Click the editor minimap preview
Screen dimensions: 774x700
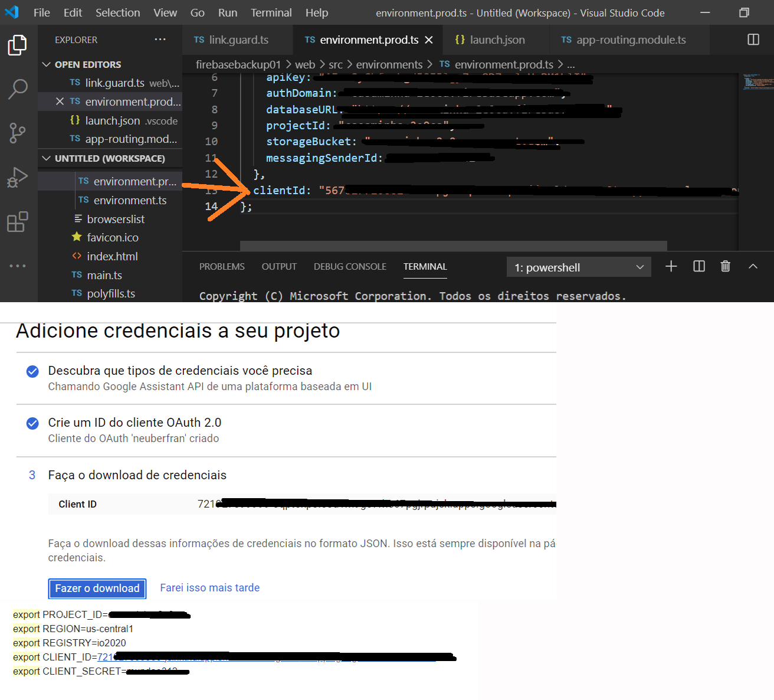[x=757, y=81]
